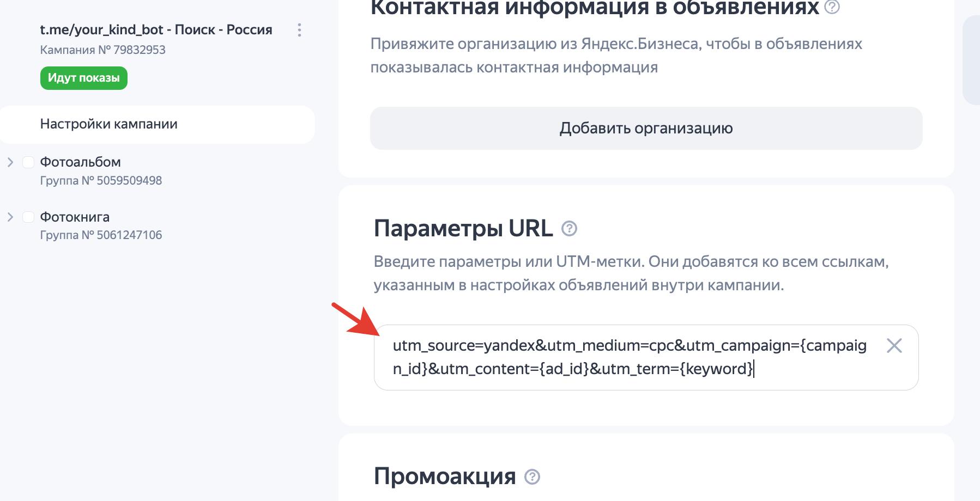This screenshot has height=501, width=980.
Task: Select the Фотокнига group checkbox
Action: [28, 217]
